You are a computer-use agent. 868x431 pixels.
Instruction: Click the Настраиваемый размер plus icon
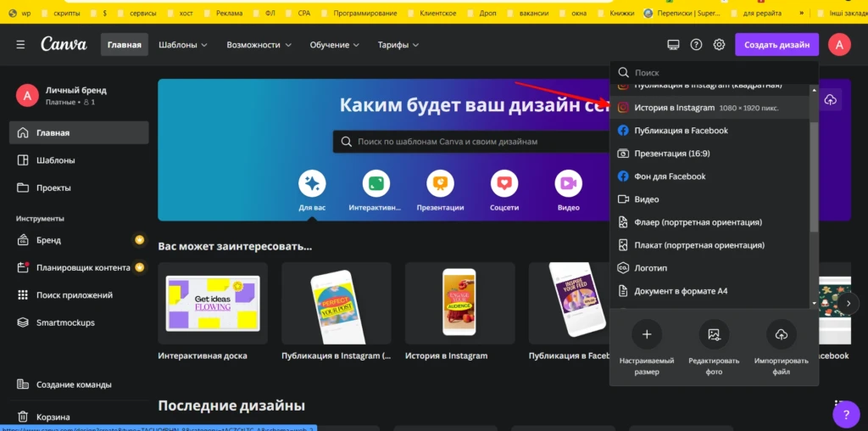point(647,334)
